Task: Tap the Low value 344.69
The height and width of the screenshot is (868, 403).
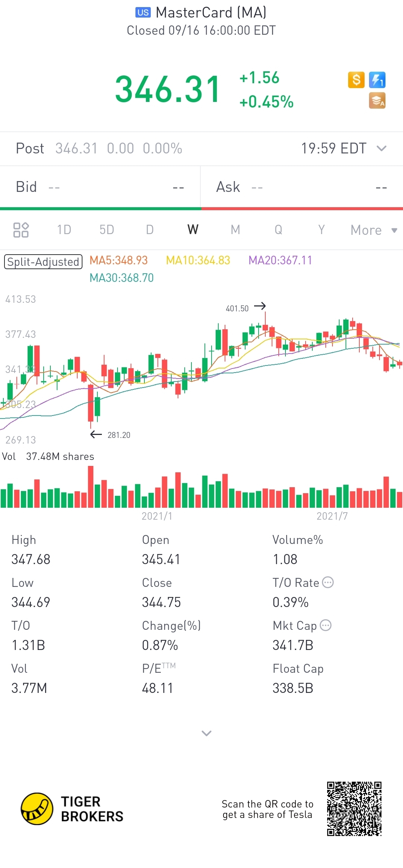Action: pyautogui.click(x=31, y=602)
